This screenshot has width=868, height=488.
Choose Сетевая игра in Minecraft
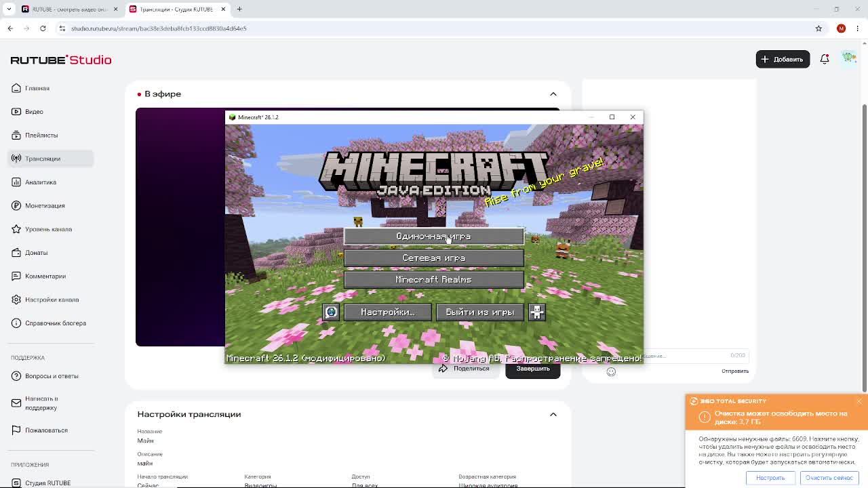click(433, 258)
